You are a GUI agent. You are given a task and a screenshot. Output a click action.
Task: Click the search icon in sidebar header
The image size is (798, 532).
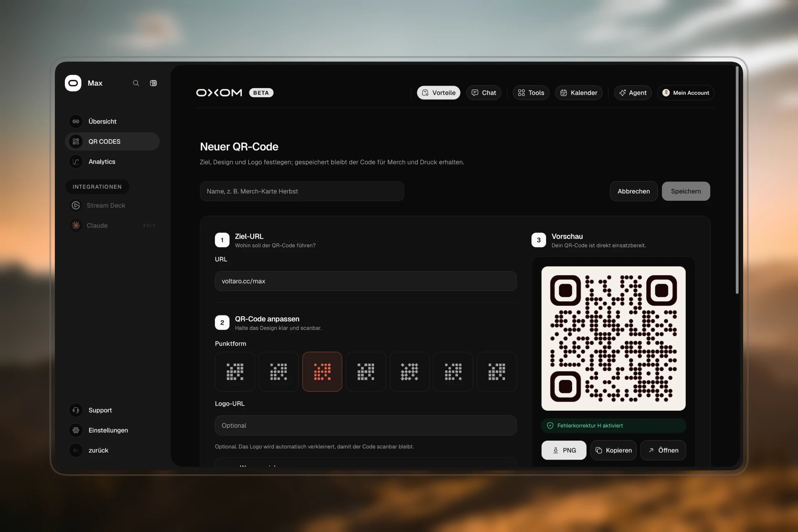point(136,83)
